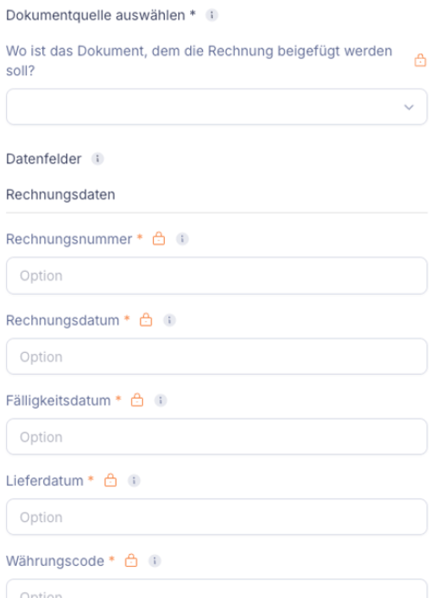Click info icon next to Dokumentquelle auswählen
438x598 pixels.
click(212, 15)
